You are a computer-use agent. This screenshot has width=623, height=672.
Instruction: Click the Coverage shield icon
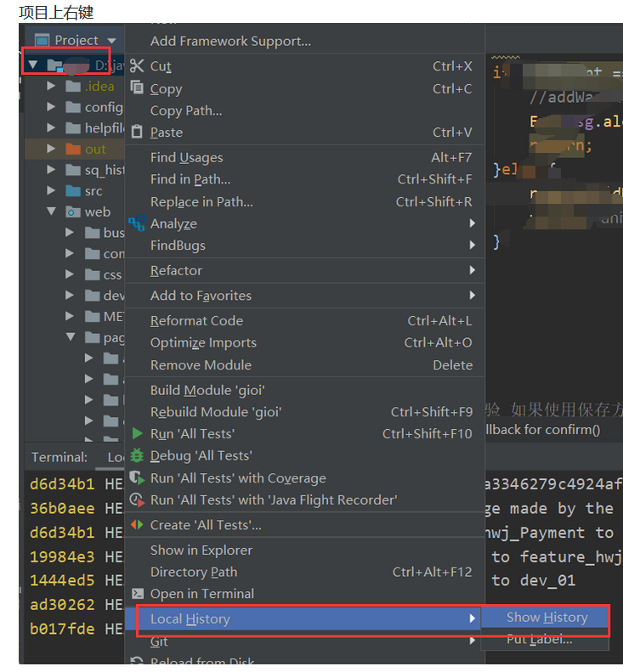tap(137, 477)
